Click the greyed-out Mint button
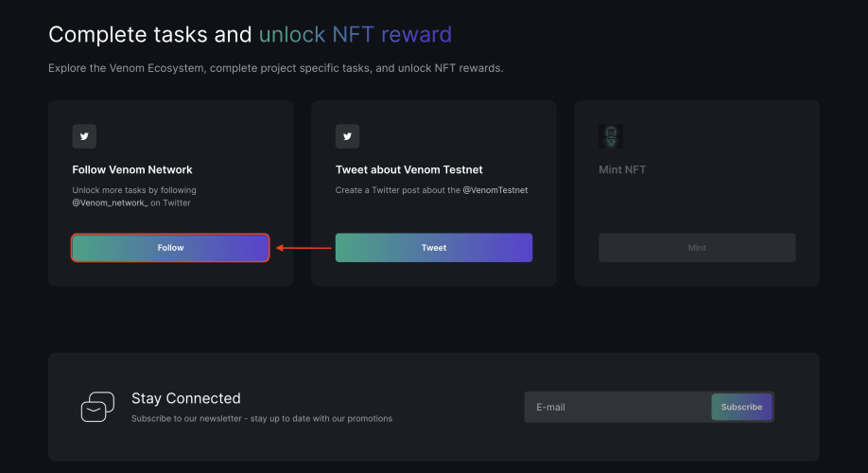Viewport: 868px width, 473px height. [697, 248]
